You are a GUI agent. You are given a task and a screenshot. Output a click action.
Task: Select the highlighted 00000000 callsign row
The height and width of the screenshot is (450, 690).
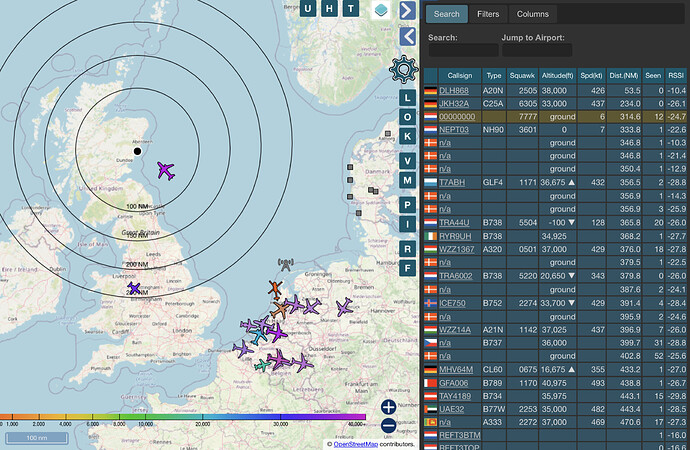tap(555, 117)
